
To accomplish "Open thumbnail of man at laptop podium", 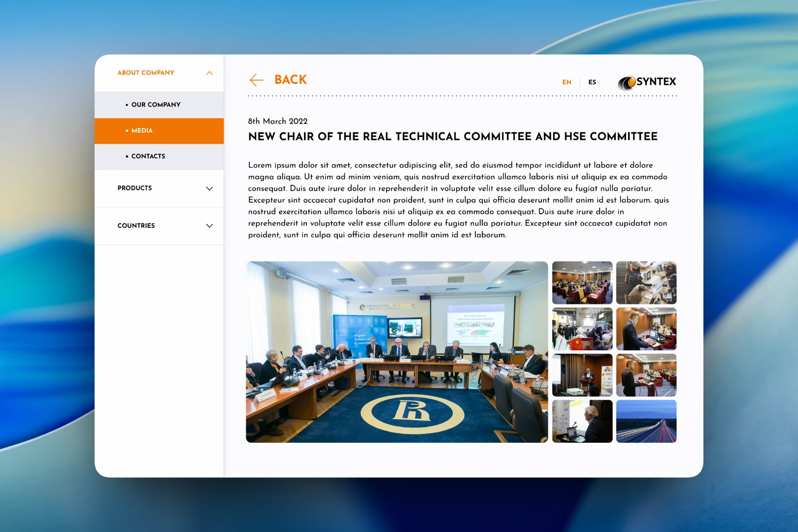I will point(646,329).
